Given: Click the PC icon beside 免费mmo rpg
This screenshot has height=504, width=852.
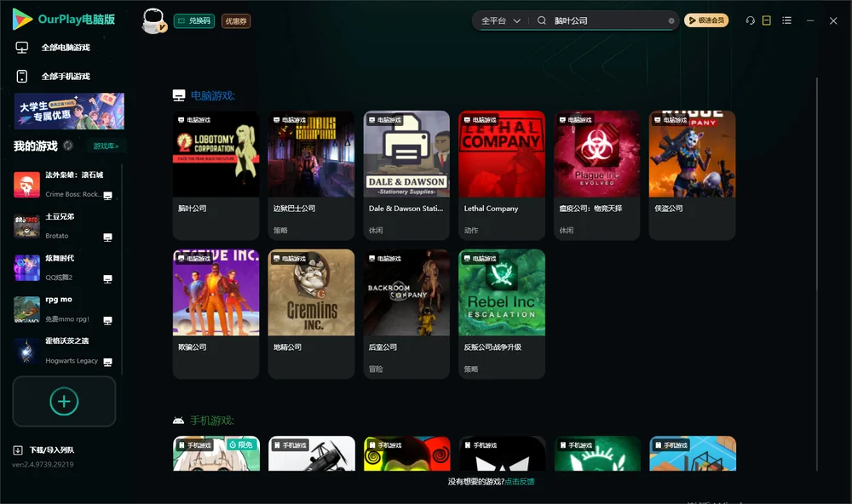Looking at the screenshot, I should (107, 320).
